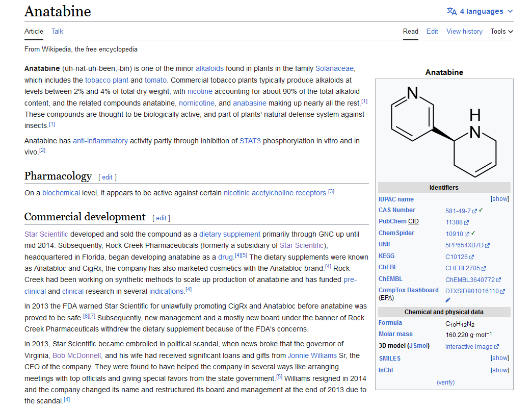The image size is (532, 409).
Task: Open the 4 languages translate icon
Action: [451, 11]
